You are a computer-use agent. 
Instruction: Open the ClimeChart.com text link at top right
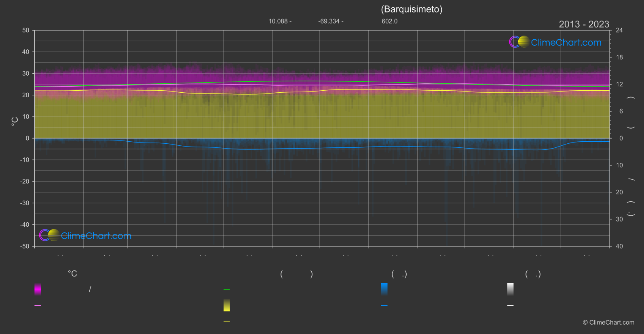566,43
